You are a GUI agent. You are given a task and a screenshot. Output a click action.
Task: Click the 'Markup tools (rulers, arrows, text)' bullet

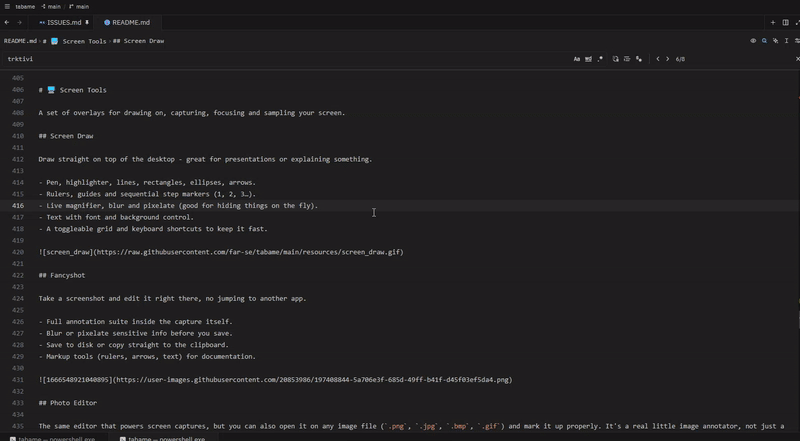pos(147,357)
